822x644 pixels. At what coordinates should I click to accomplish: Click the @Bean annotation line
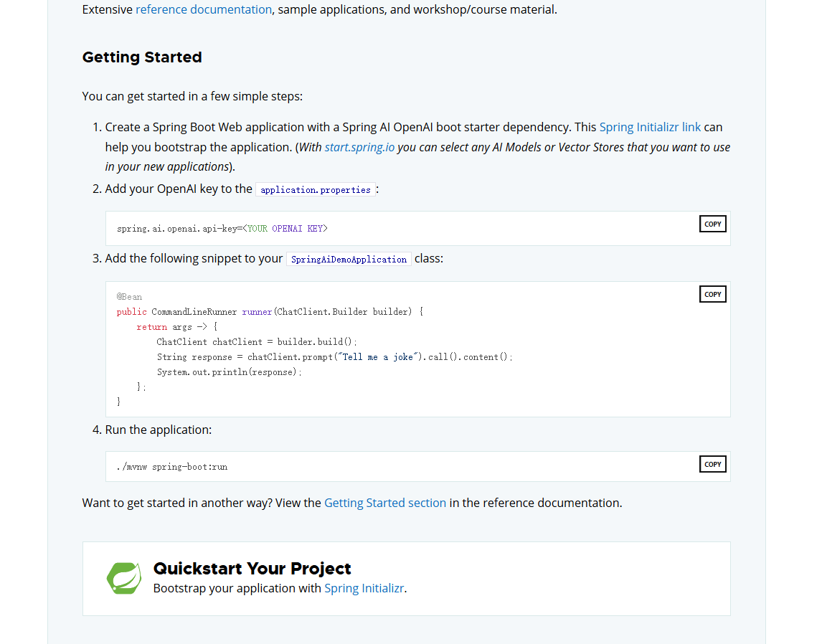pyautogui.click(x=129, y=297)
